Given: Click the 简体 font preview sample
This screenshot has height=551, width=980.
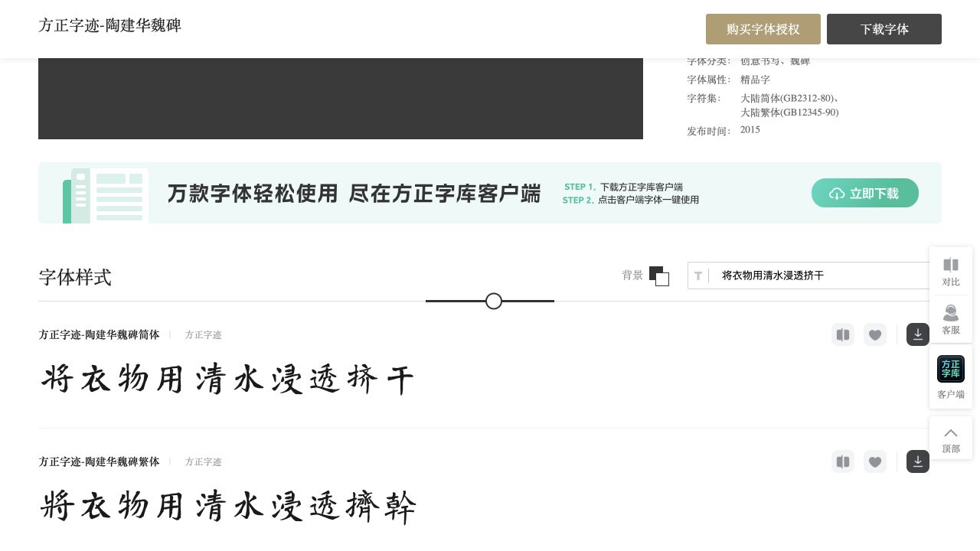Looking at the screenshot, I should pyautogui.click(x=227, y=379).
